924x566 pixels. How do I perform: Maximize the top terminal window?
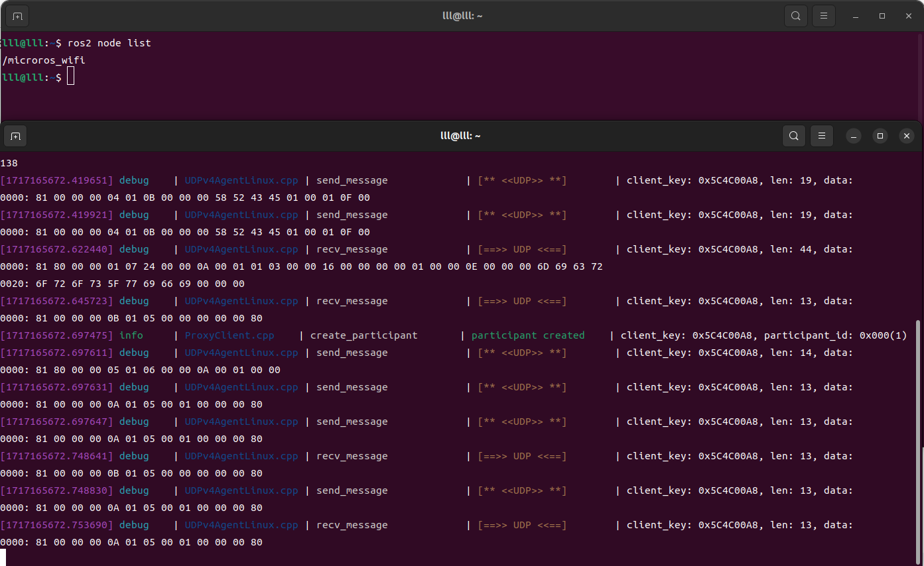point(882,16)
